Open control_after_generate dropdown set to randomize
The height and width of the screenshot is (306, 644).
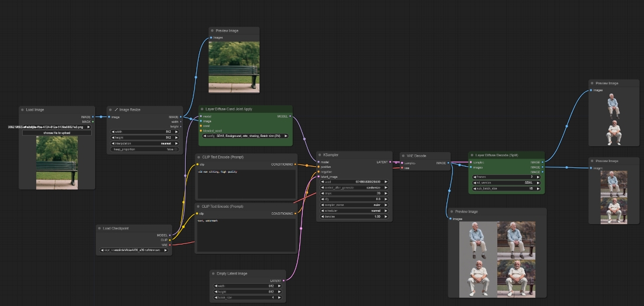click(x=354, y=188)
